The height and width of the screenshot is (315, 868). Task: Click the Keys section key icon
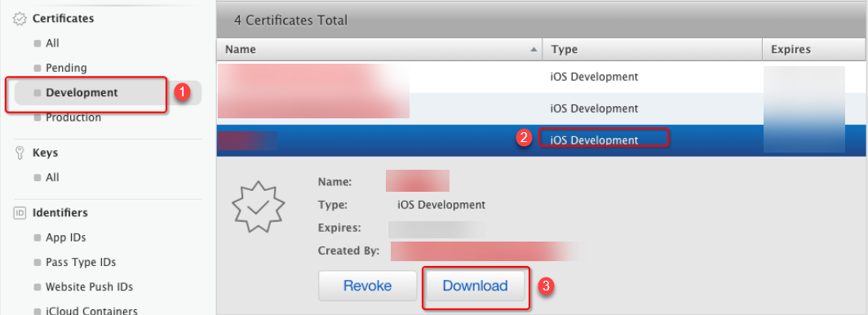[x=20, y=153]
